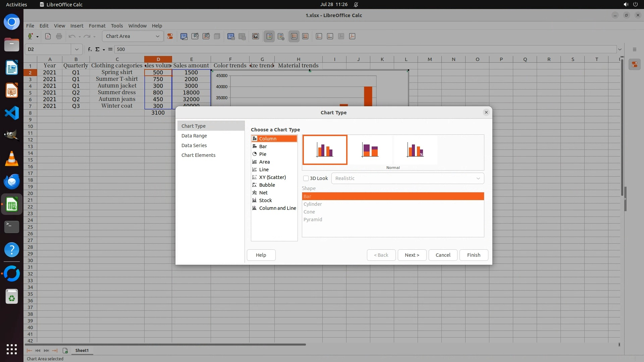644x362 pixels.
Task: Choose the XY (Scatter) chart type
Action: (272, 177)
